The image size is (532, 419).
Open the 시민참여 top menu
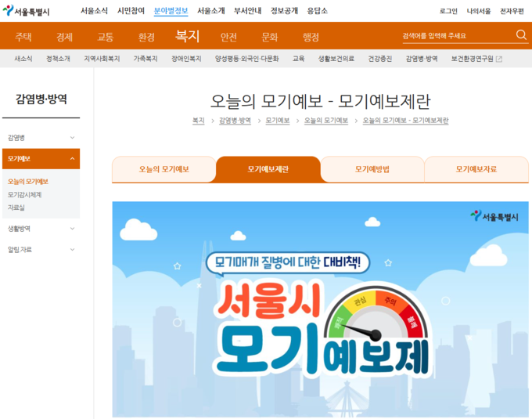[x=131, y=11]
